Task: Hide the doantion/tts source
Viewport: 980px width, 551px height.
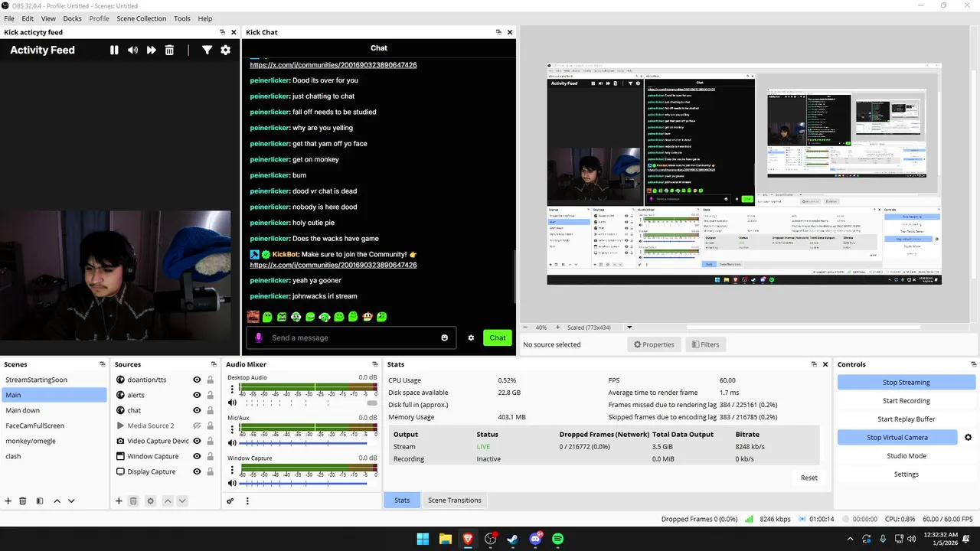Action: point(197,380)
